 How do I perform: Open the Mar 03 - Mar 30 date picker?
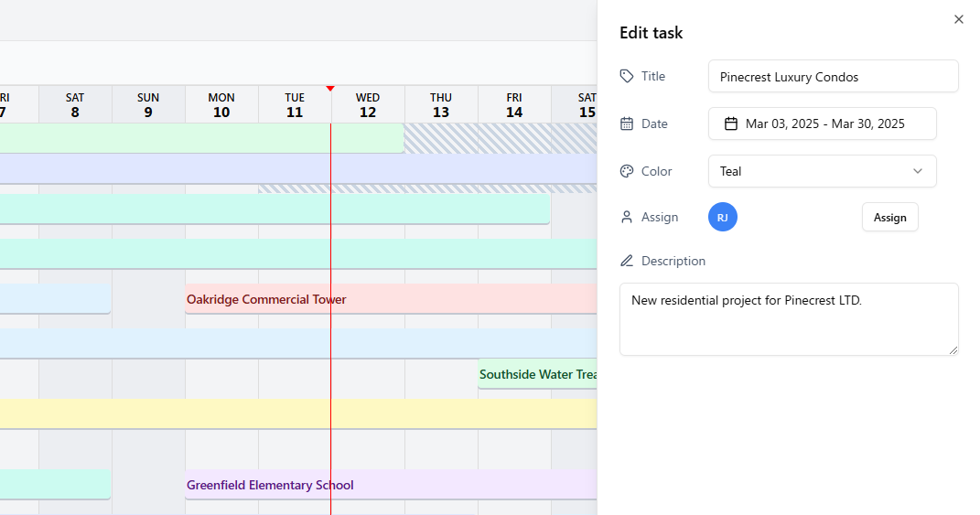point(822,123)
